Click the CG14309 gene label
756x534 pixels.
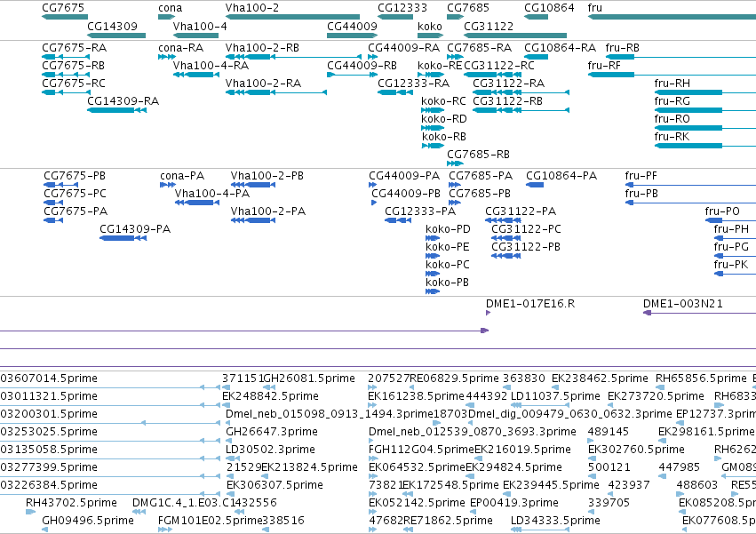point(112,26)
